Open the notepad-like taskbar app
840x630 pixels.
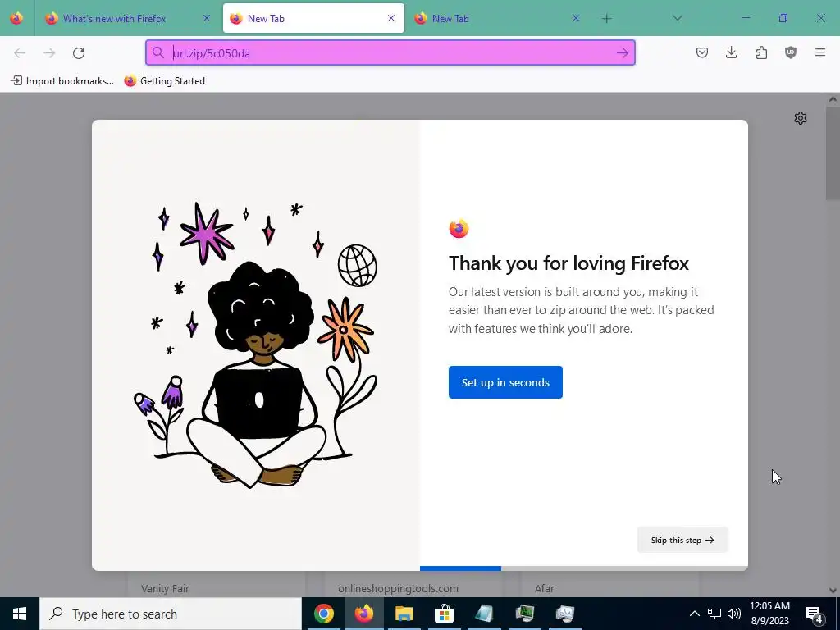tap(484, 614)
